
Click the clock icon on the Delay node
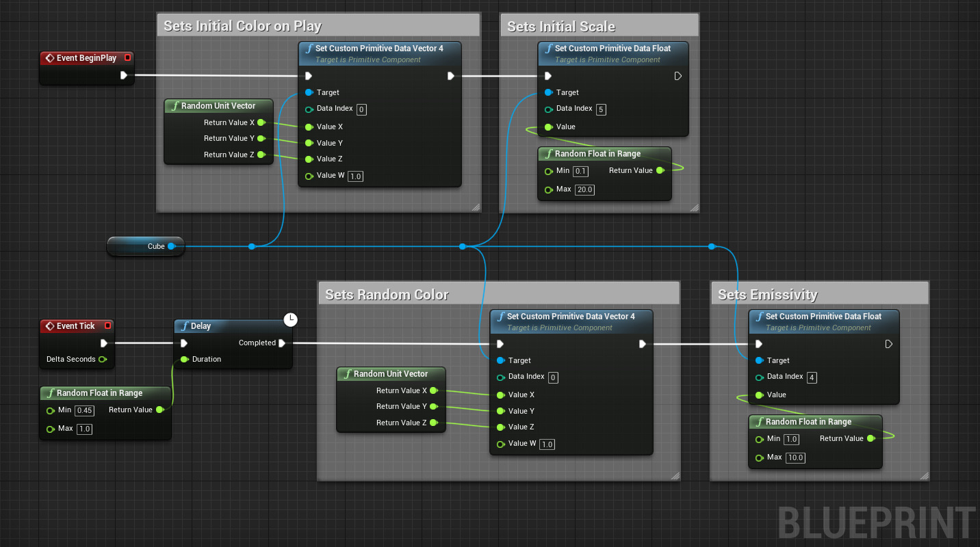[x=291, y=319]
